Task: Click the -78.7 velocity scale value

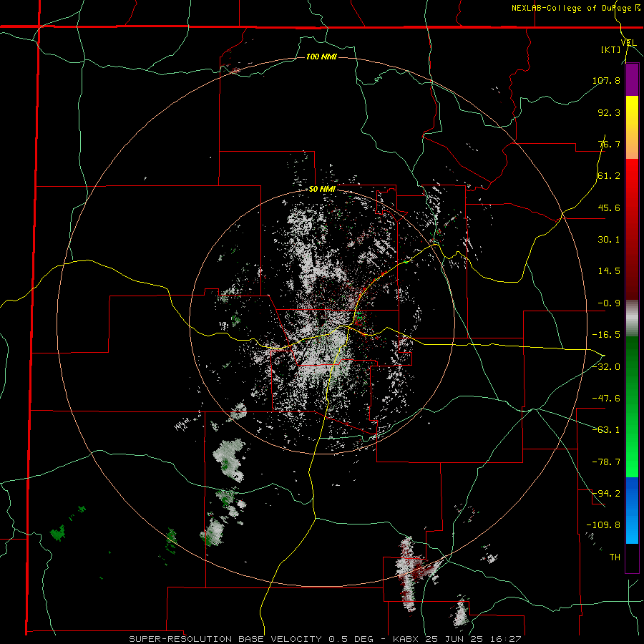Action: 606,462
